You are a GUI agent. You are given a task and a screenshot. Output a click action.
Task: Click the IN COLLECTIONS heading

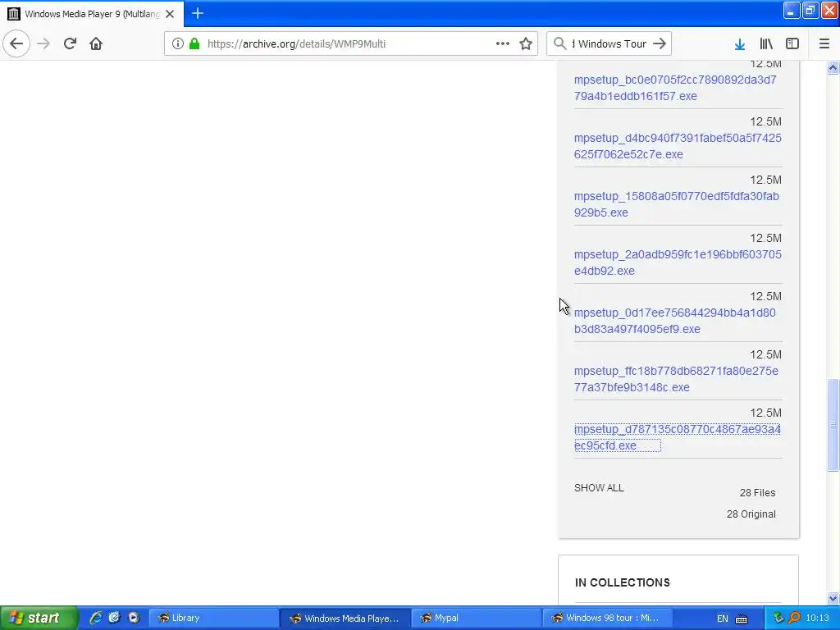(x=623, y=583)
